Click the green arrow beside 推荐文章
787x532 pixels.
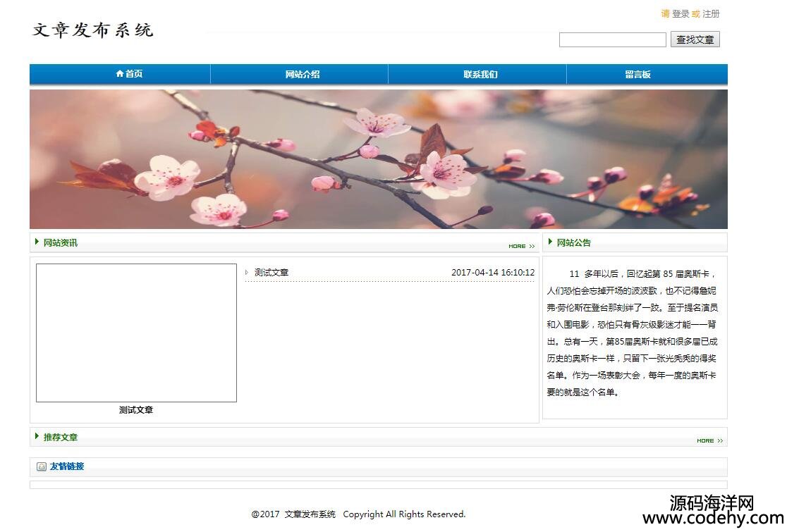[37, 436]
